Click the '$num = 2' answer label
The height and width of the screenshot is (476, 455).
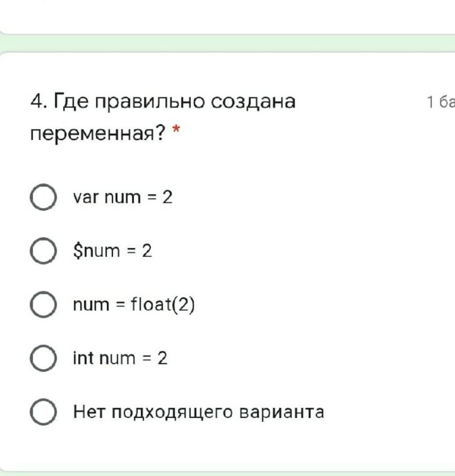[113, 251]
